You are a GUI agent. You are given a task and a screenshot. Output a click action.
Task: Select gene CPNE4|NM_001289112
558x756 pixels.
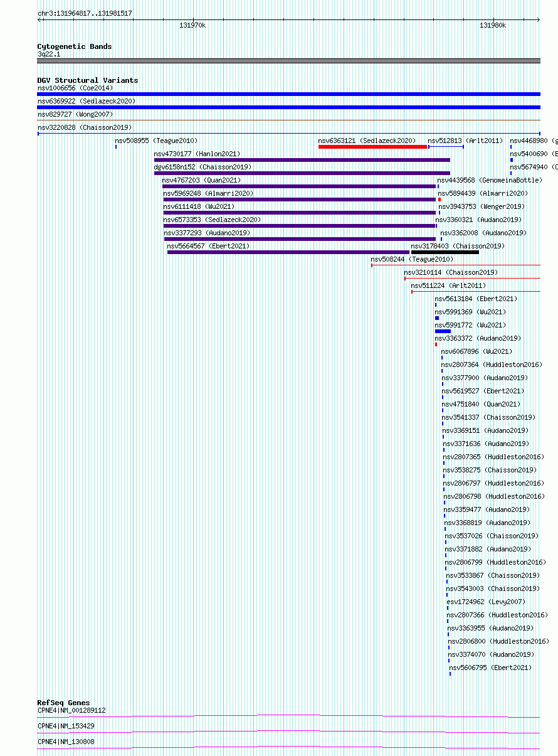71,710
